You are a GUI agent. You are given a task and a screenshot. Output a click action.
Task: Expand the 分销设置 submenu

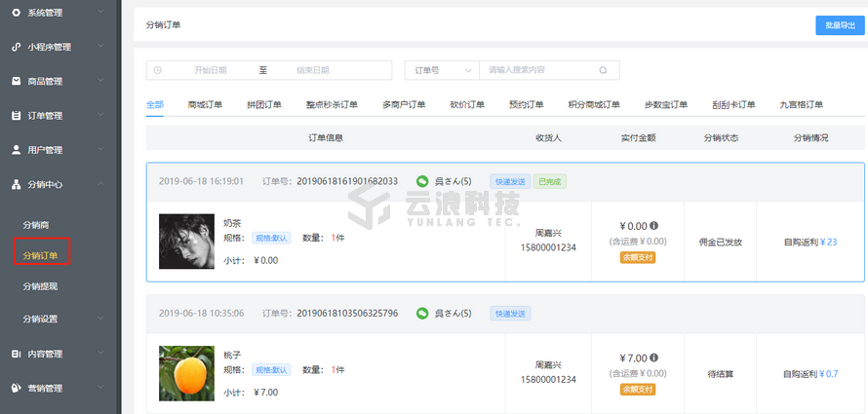[101, 319]
